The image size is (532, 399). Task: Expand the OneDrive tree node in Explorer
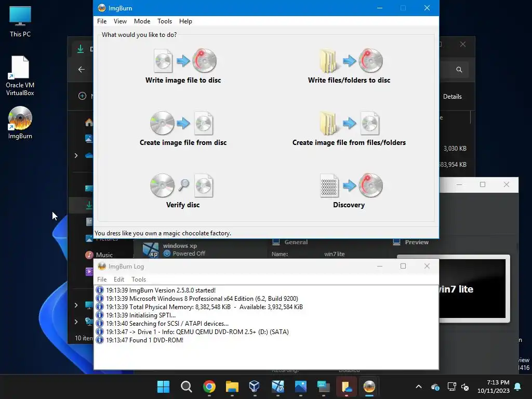click(x=76, y=155)
